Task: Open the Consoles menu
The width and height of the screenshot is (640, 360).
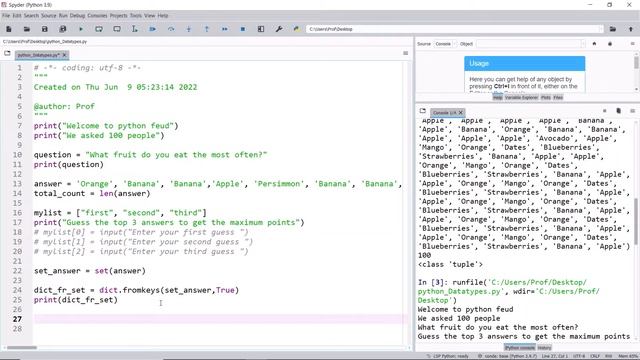Action: (97, 16)
